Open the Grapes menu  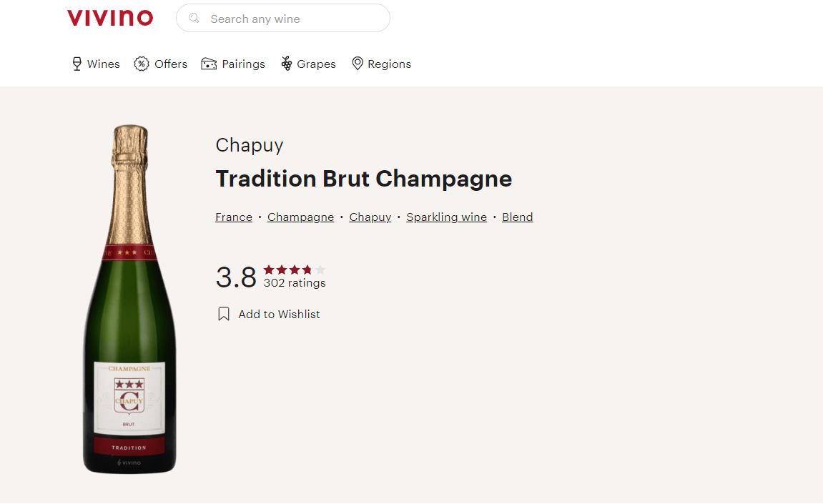click(316, 64)
